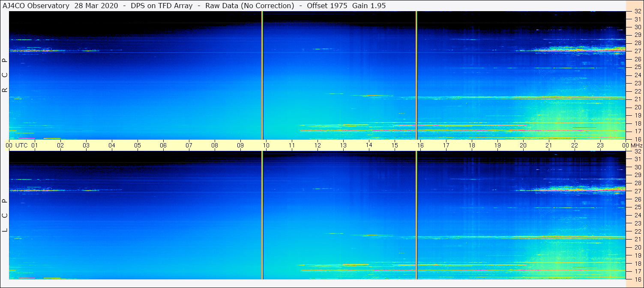Click the "18" hour tick label on the time axis

click(x=472, y=145)
